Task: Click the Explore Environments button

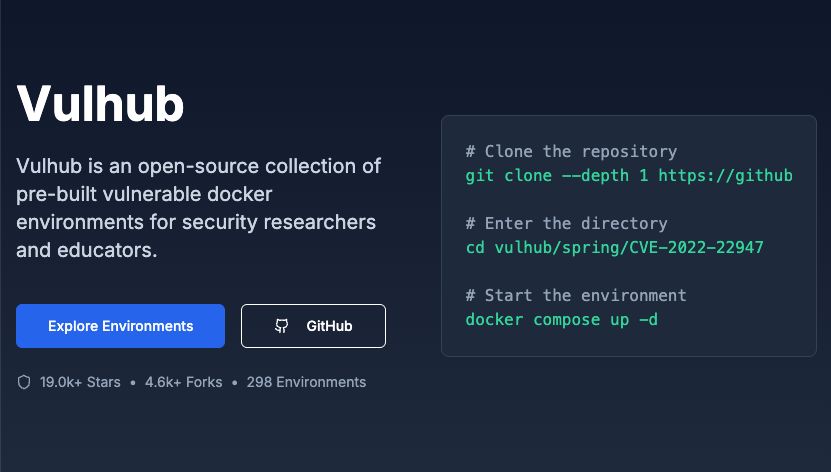Action: click(120, 326)
